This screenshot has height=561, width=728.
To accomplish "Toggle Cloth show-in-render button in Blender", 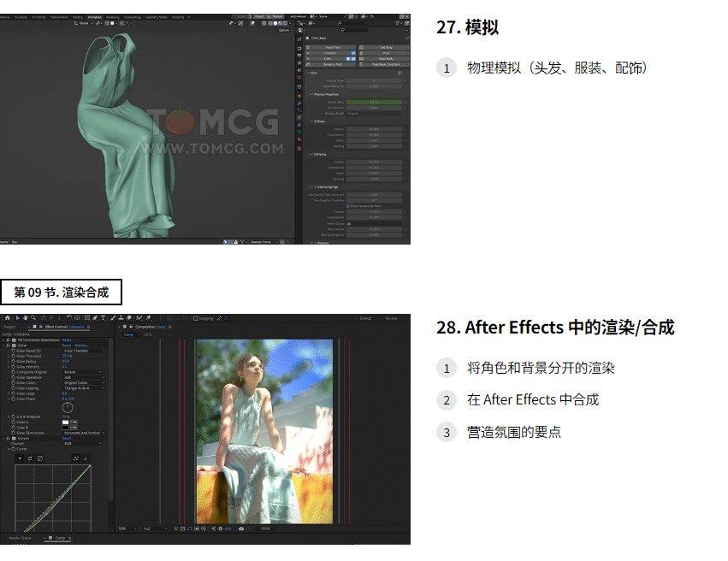I will (x=353, y=59).
